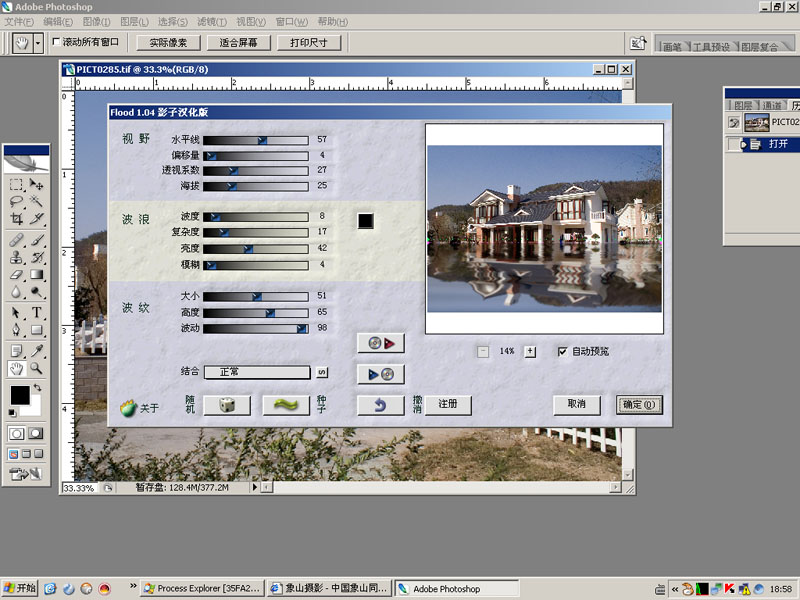
Task: Open the Image menu
Action: point(96,21)
